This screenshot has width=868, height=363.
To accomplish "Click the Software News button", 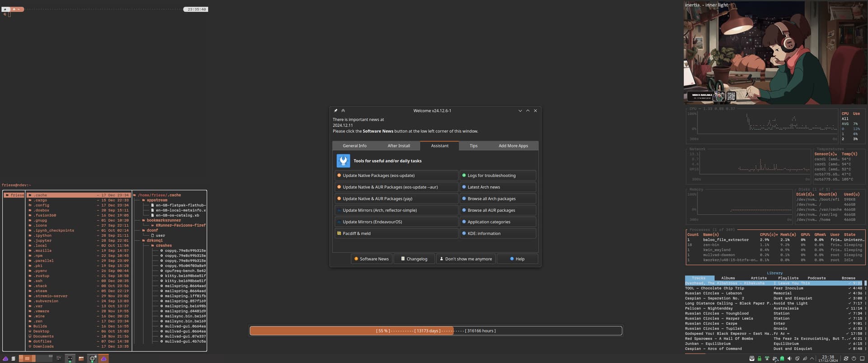I will (372, 259).
